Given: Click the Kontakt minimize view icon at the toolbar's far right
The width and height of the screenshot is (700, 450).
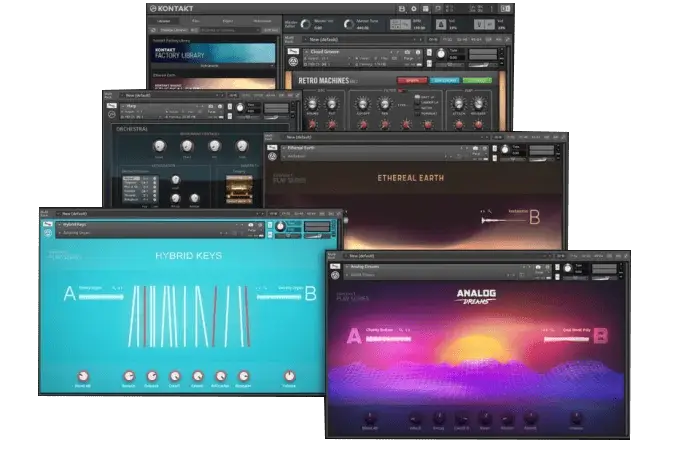Looking at the screenshot, I should point(505,8).
